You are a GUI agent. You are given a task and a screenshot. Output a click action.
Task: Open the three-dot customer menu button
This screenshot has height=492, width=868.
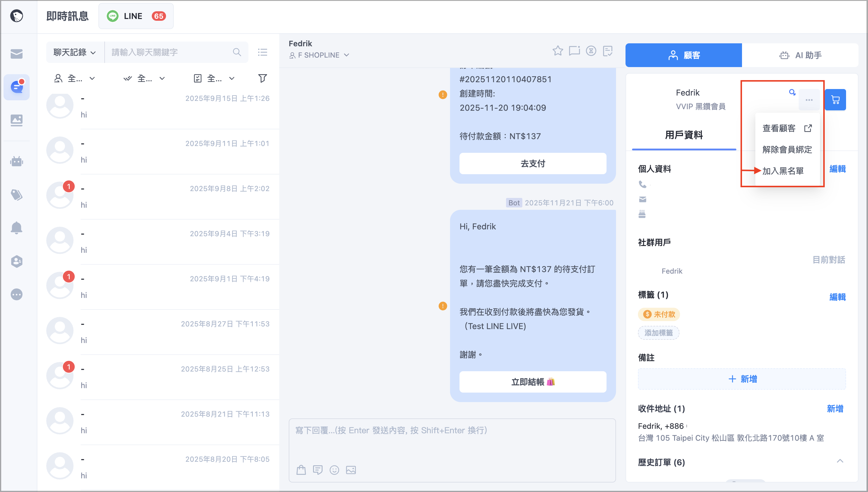809,100
